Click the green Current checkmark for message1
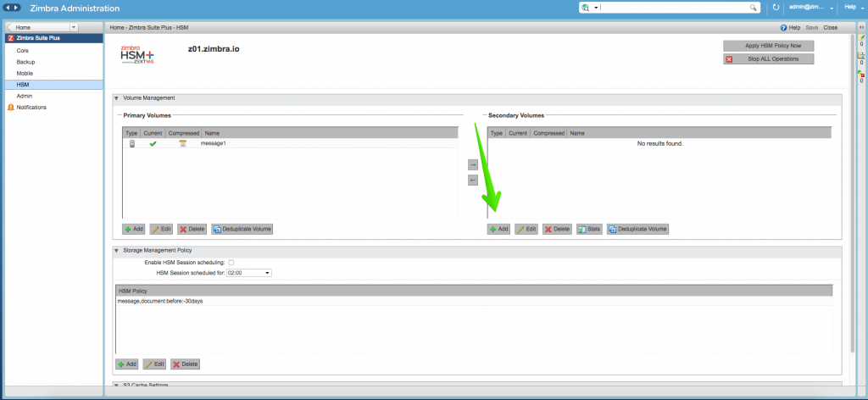Image resolution: width=868 pixels, height=400 pixels. pyautogui.click(x=153, y=144)
